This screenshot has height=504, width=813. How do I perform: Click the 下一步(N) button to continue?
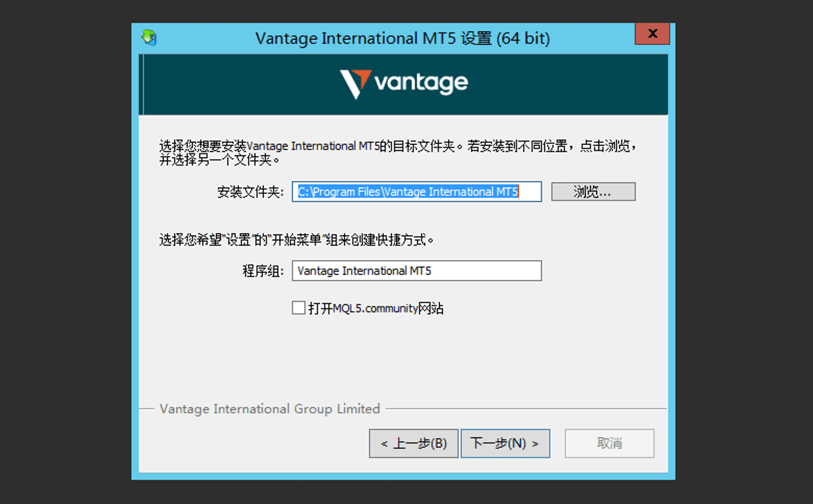pos(505,443)
